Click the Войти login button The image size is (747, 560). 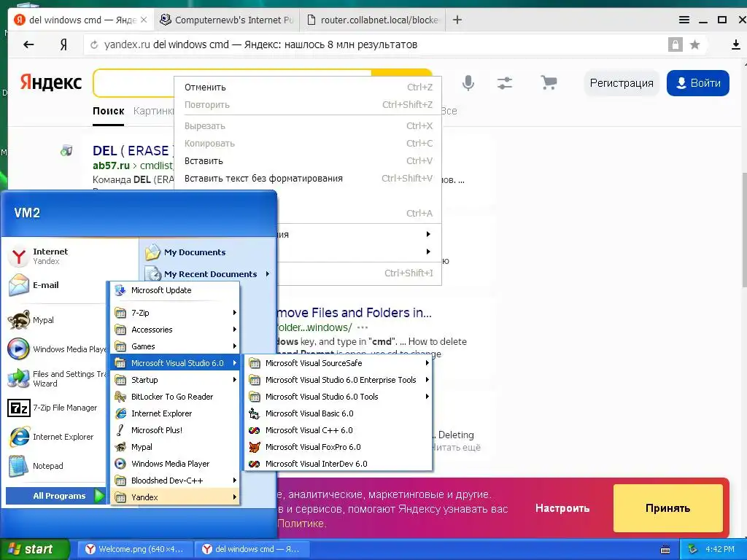click(x=697, y=83)
